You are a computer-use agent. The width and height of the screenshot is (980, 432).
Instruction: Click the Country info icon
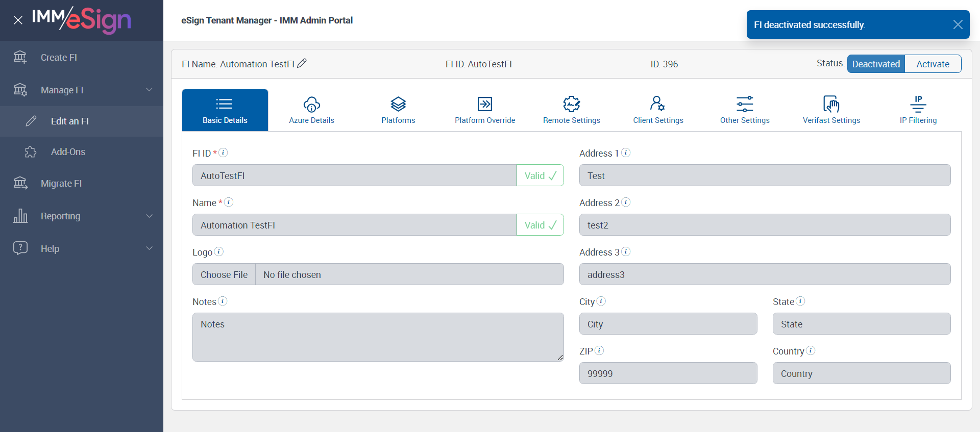811,350
